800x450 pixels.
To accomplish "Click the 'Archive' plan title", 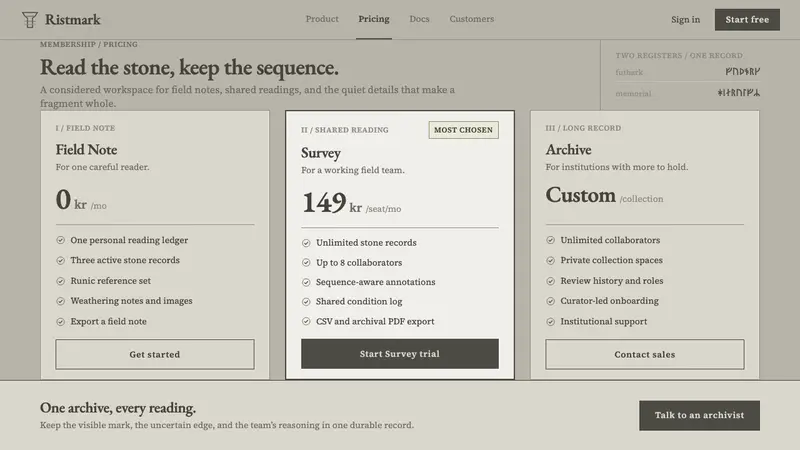I will point(568,149).
